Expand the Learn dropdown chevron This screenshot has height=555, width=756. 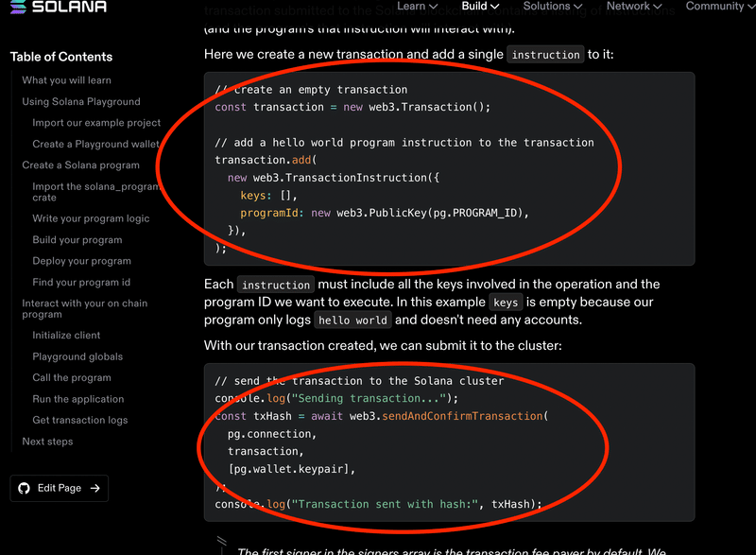click(x=433, y=7)
